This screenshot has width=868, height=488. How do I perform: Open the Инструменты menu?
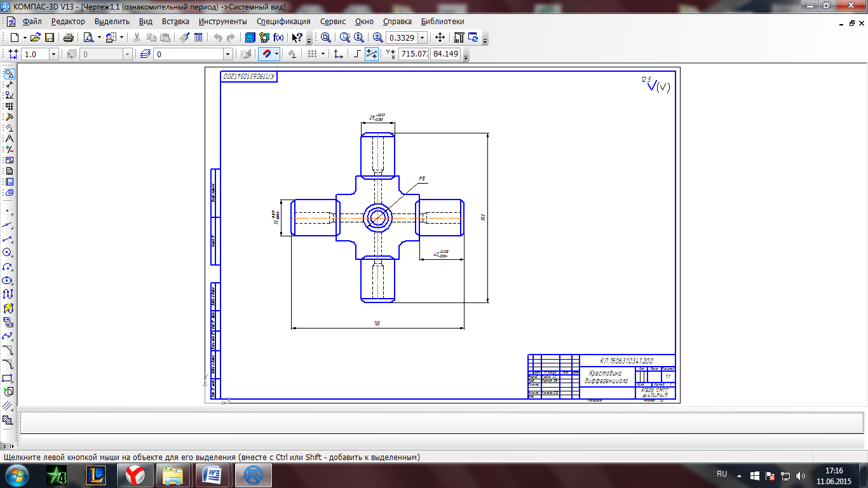coord(222,22)
